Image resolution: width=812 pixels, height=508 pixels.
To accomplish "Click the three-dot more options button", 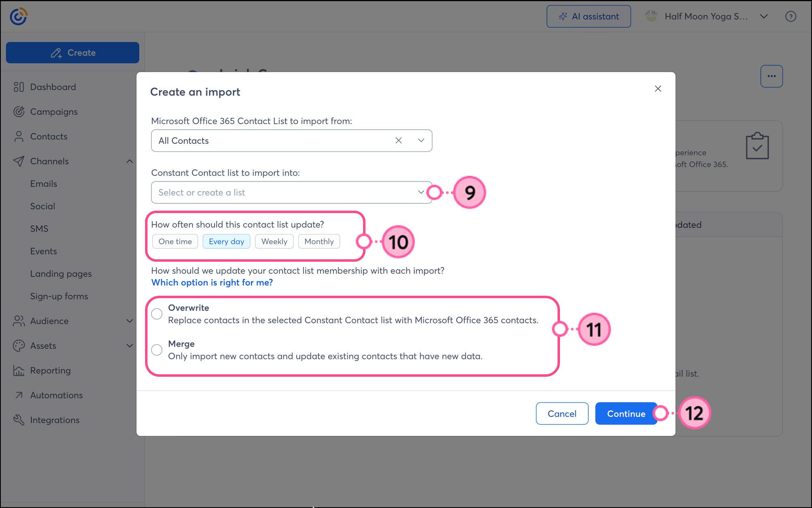I will tap(771, 76).
